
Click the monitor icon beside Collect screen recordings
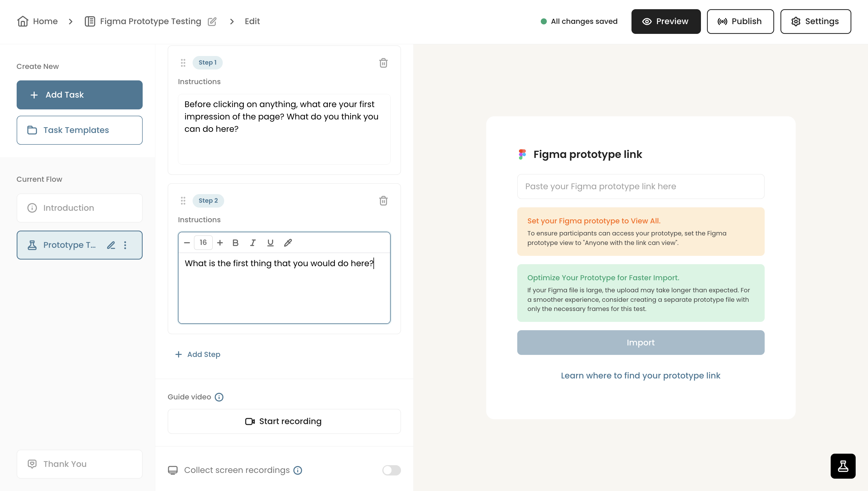click(173, 470)
